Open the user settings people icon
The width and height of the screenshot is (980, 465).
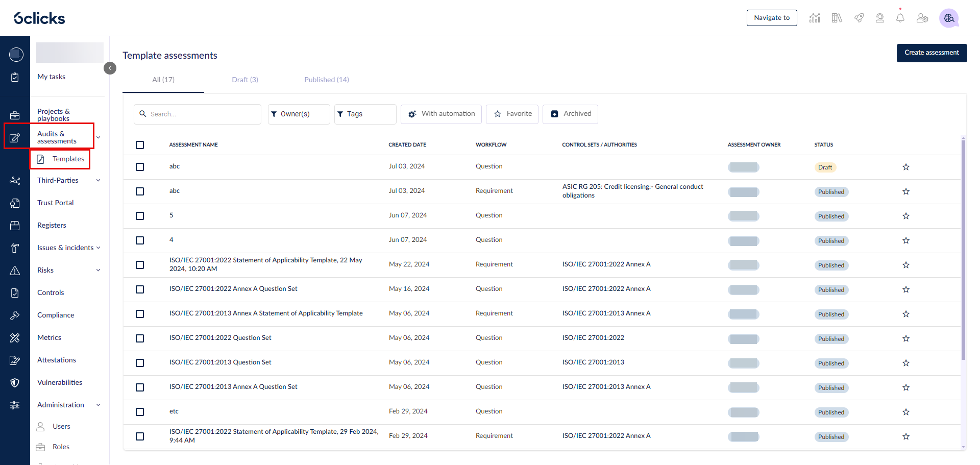922,18
